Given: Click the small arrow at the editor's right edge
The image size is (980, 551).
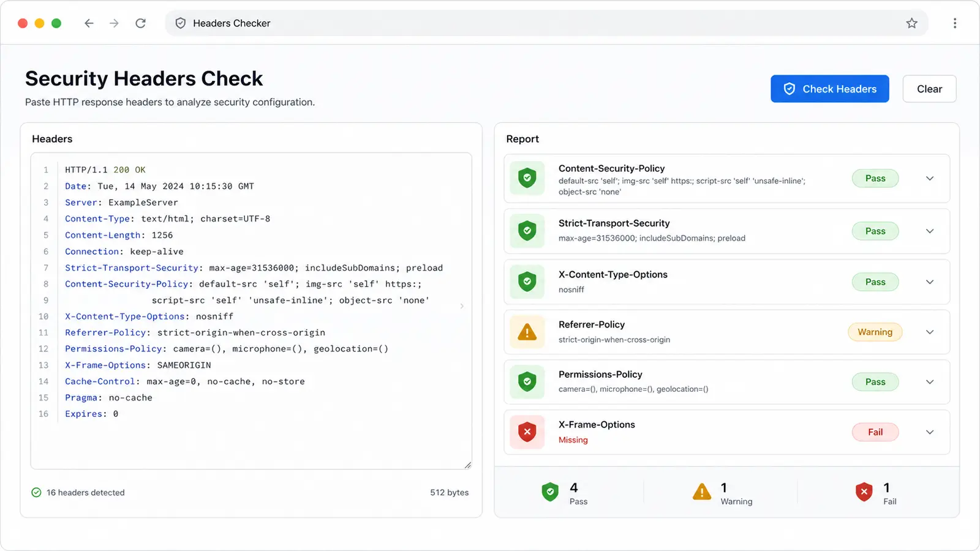Looking at the screenshot, I should pyautogui.click(x=462, y=305).
